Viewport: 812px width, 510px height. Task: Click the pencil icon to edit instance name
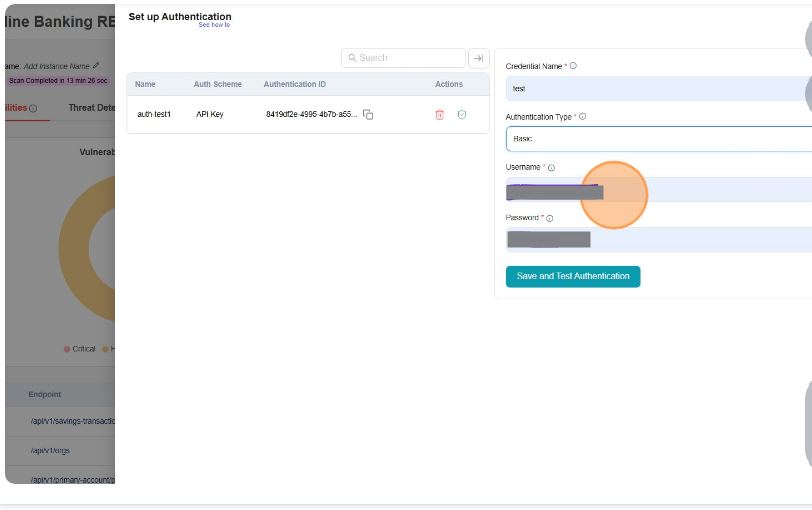pyautogui.click(x=96, y=66)
